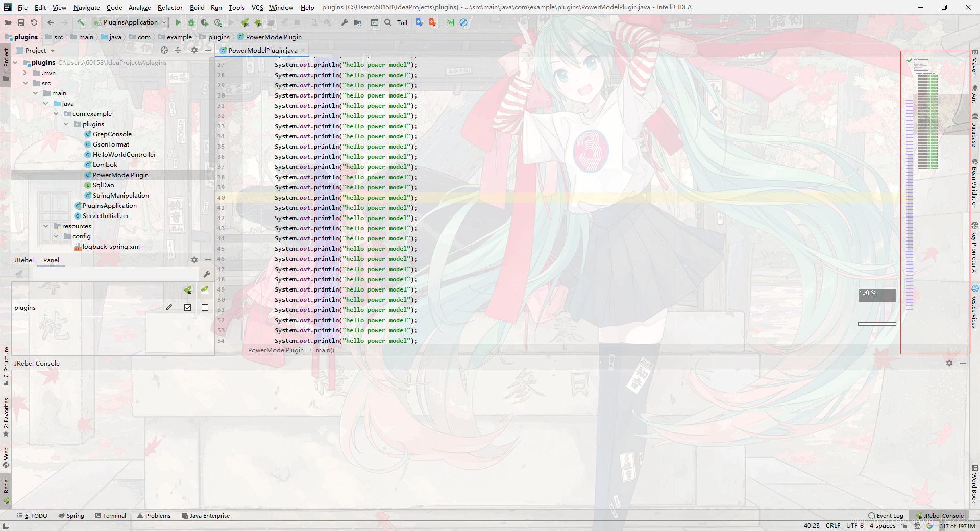Screen dimensions: 980x531
Task: Click the blue Google Translate icon
Action: pos(420,22)
